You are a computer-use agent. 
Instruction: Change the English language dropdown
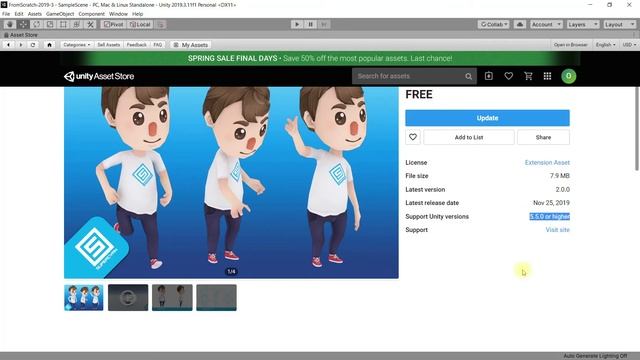pyautogui.click(x=605, y=45)
